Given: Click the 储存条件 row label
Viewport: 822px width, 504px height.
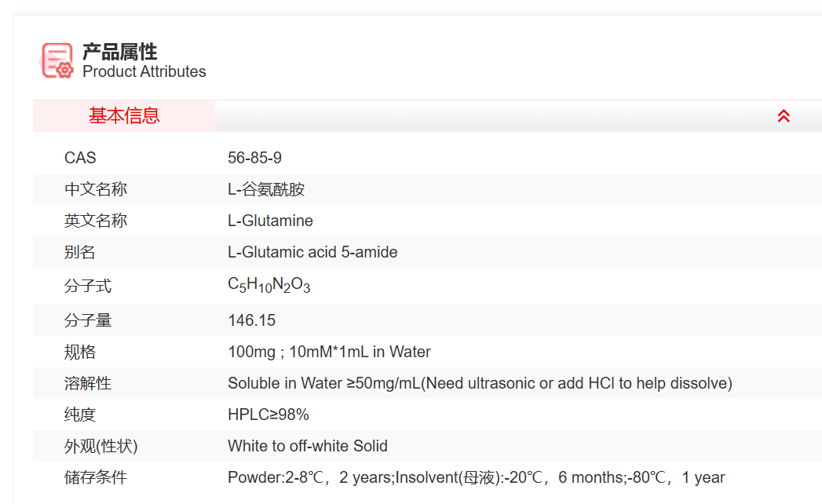Looking at the screenshot, I should [96, 477].
